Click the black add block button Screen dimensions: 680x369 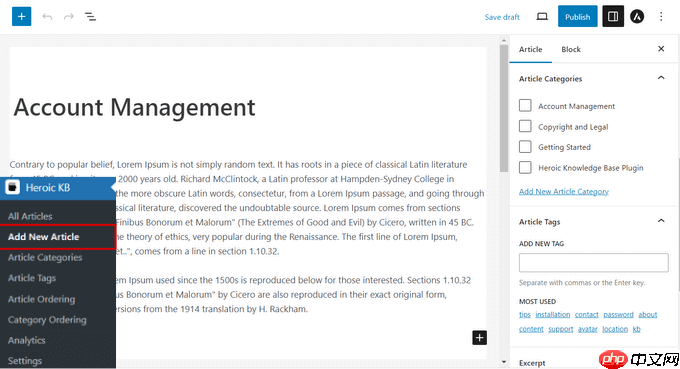click(479, 338)
